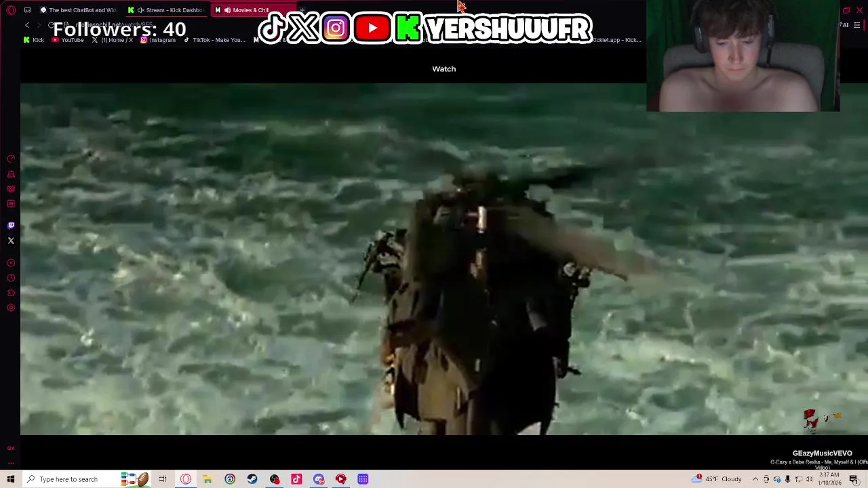Go back using the browser back arrow
The height and width of the screenshot is (488, 868).
coord(27,25)
